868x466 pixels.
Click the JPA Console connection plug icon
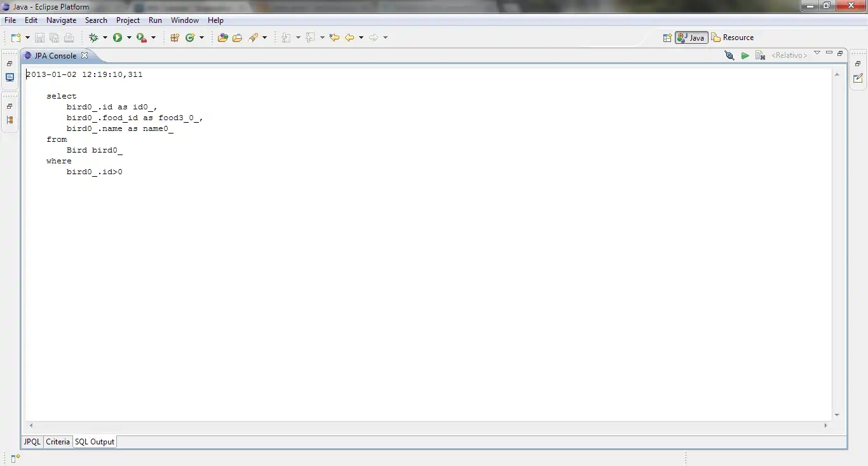click(x=729, y=56)
